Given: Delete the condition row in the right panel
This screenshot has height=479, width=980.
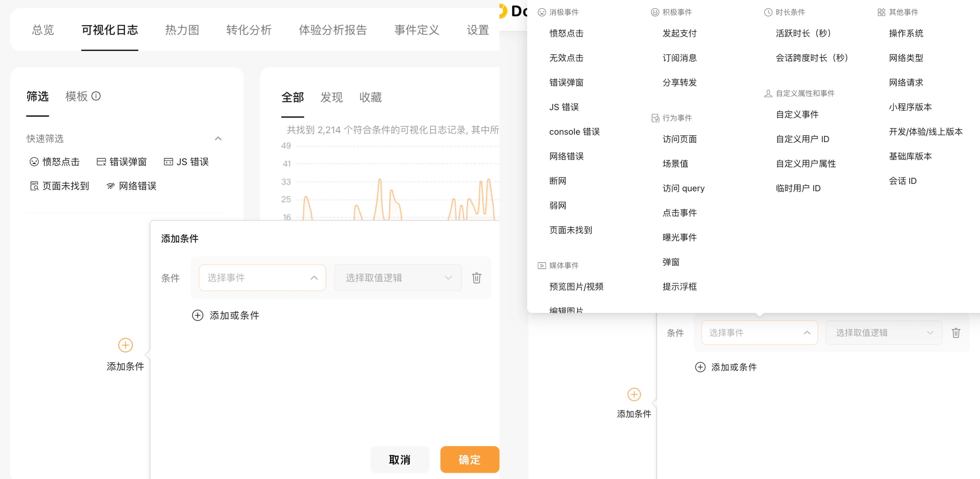Looking at the screenshot, I should (956, 333).
